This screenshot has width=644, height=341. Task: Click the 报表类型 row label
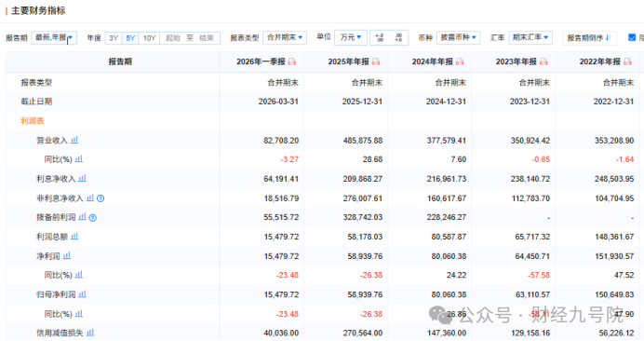(x=36, y=83)
